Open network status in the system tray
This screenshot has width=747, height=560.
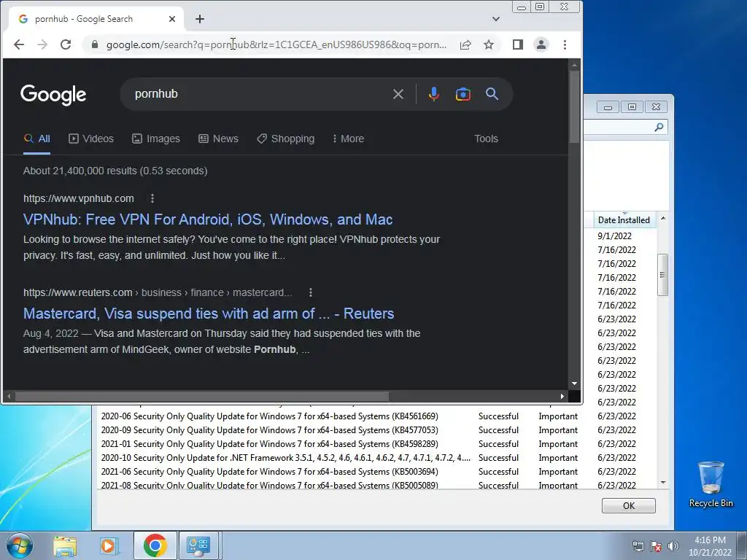[x=638, y=546]
